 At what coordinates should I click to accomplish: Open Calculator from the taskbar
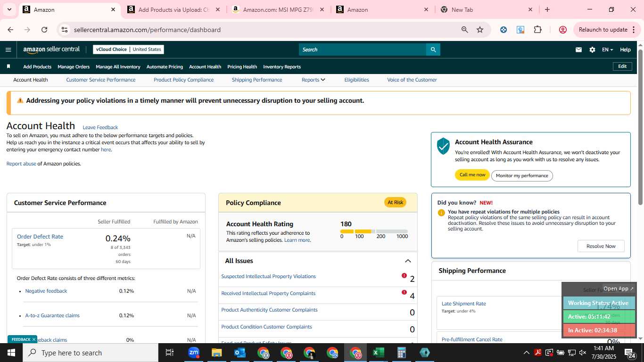[x=402, y=353]
